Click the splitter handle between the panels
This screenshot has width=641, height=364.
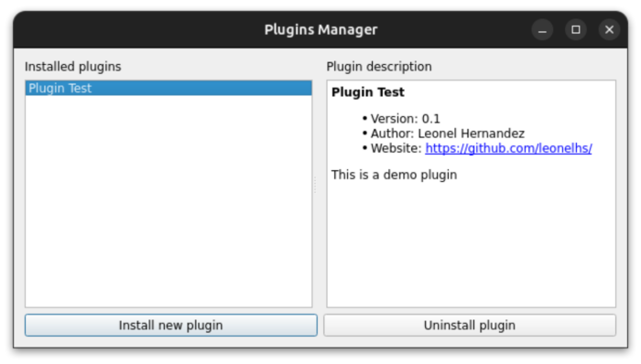point(315,186)
